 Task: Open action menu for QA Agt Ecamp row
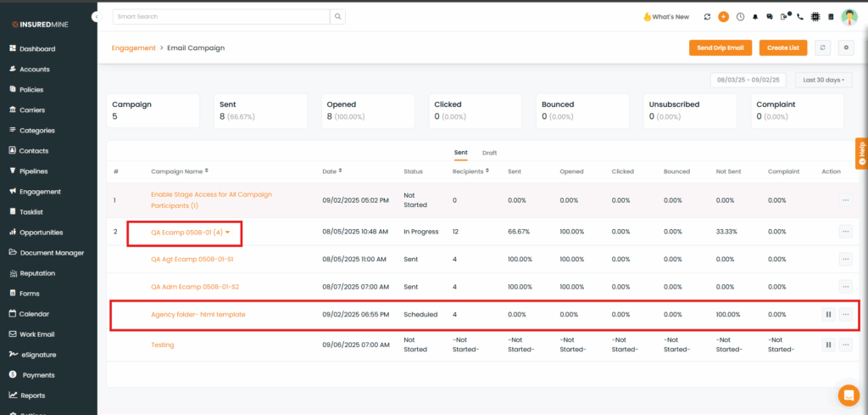845,260
